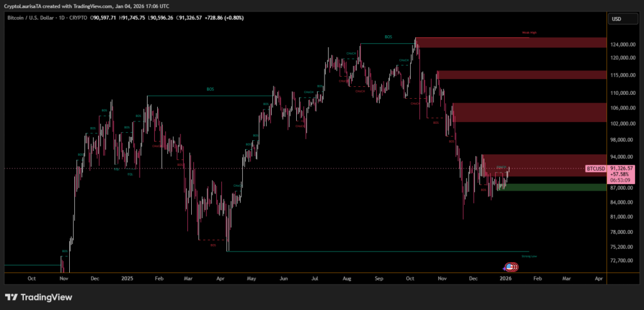The width and height of the screenshot is (644, 310).
Task: Open the USD currency selector
Action: tap(616, 19)
